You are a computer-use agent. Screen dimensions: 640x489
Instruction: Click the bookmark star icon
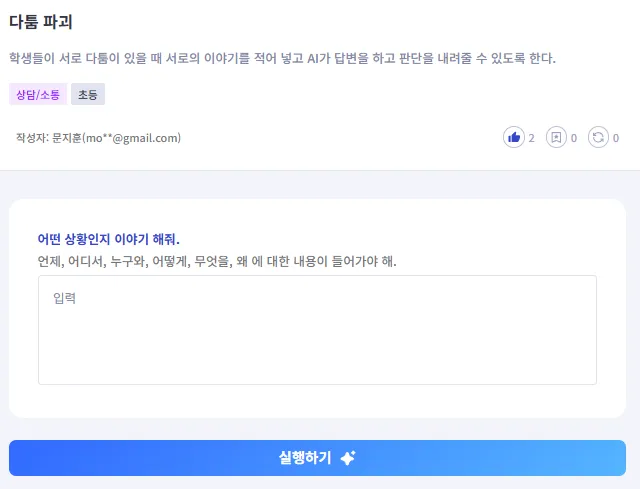tap(556, 137)
